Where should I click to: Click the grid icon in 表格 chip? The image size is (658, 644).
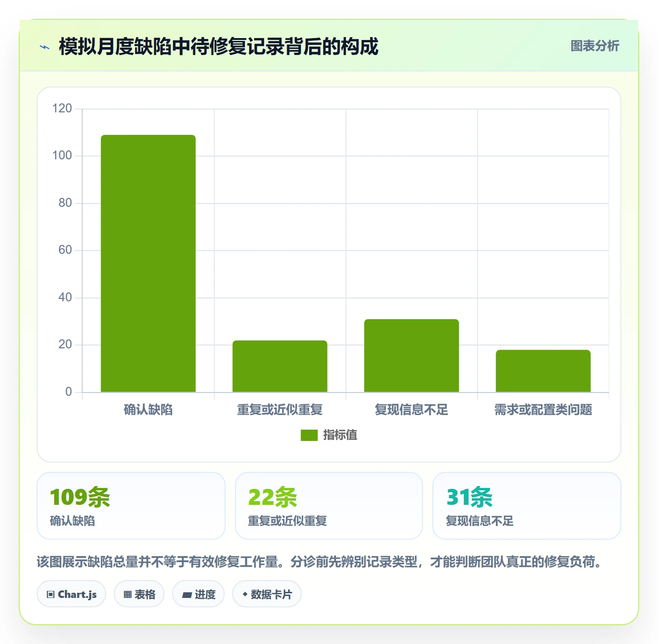[127, 595]
